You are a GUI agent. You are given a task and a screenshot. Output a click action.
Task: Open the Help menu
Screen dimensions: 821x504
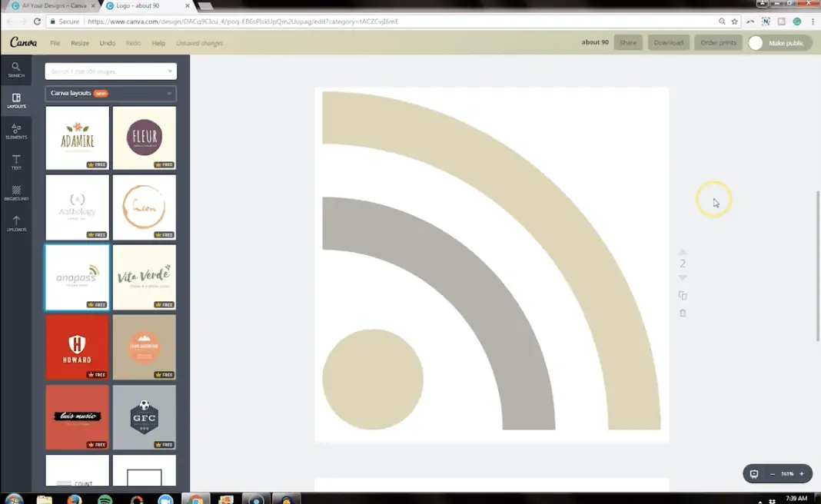point(158,43)
